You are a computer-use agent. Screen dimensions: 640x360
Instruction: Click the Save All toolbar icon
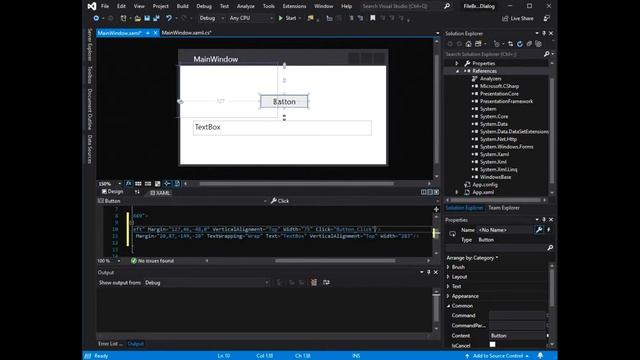(x=156, y=18)
